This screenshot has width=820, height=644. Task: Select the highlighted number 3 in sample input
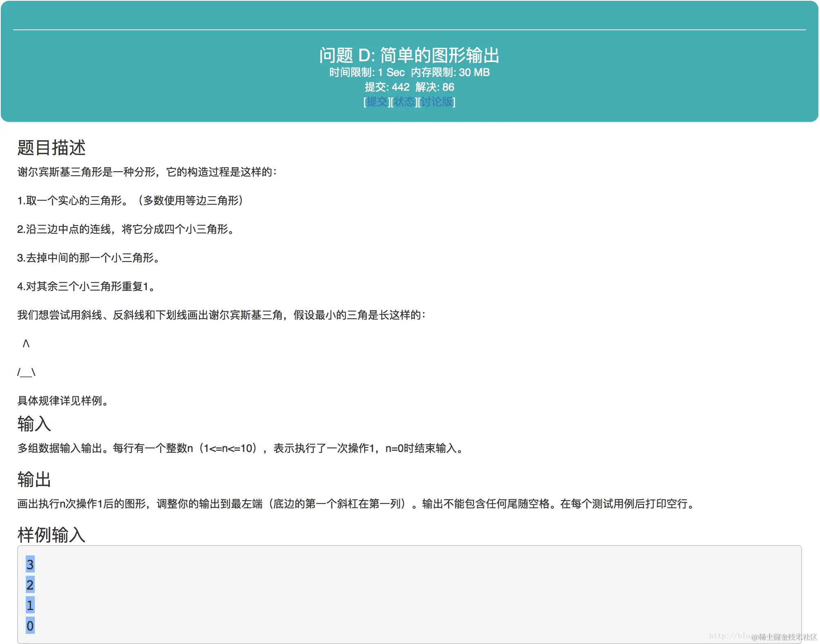30,565
